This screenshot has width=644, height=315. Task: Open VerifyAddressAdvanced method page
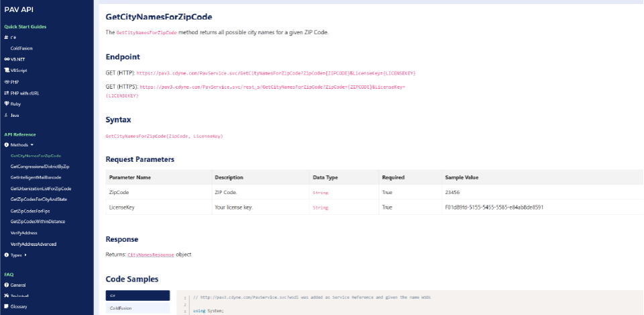tap(34, 244)
